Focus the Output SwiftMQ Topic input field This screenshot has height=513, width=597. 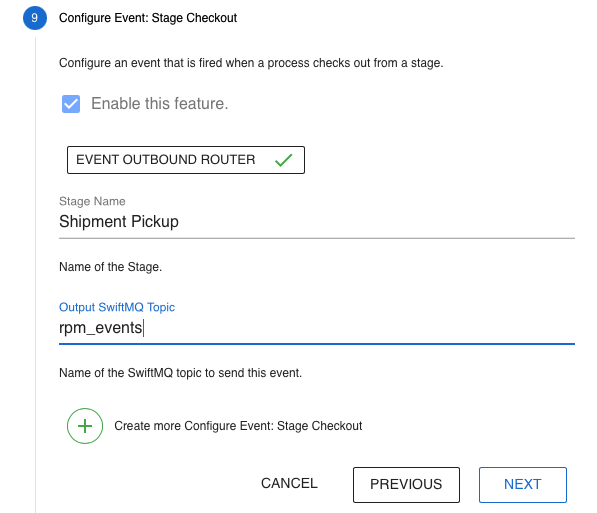coord(317,328)
